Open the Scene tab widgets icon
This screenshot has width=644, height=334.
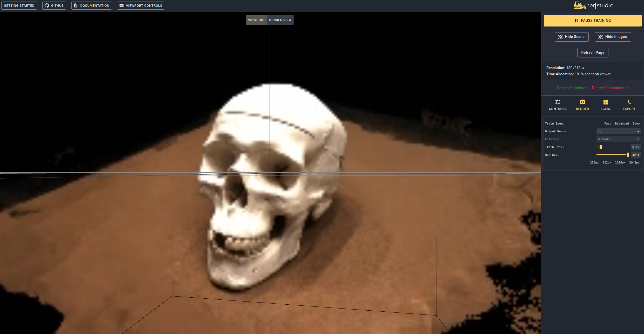tap(606, 102)
